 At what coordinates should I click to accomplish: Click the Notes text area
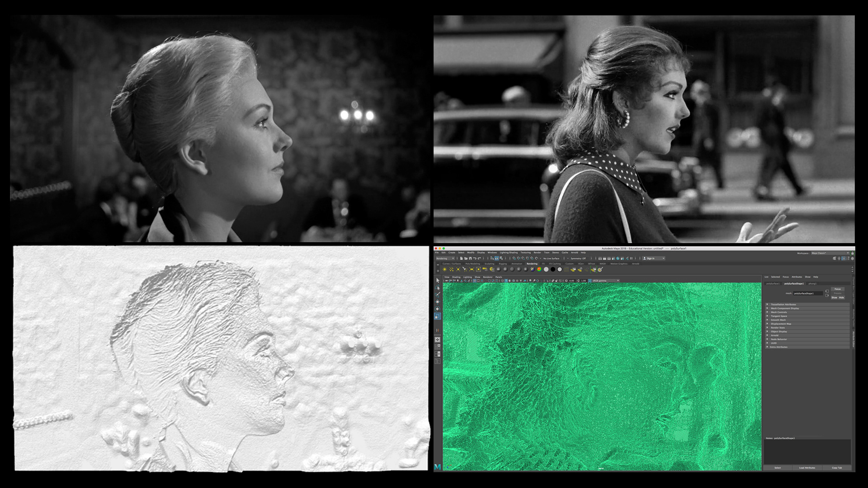click(807, 452)
